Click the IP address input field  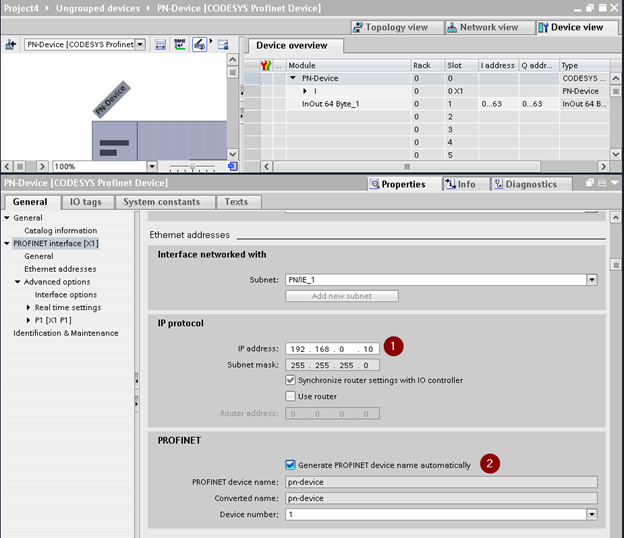point(332,349)
